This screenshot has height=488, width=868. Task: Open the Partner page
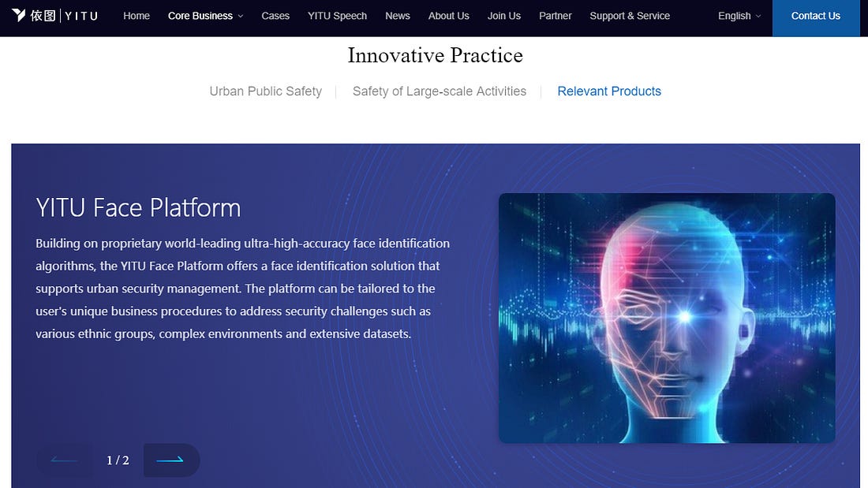(x=556, y=16)
